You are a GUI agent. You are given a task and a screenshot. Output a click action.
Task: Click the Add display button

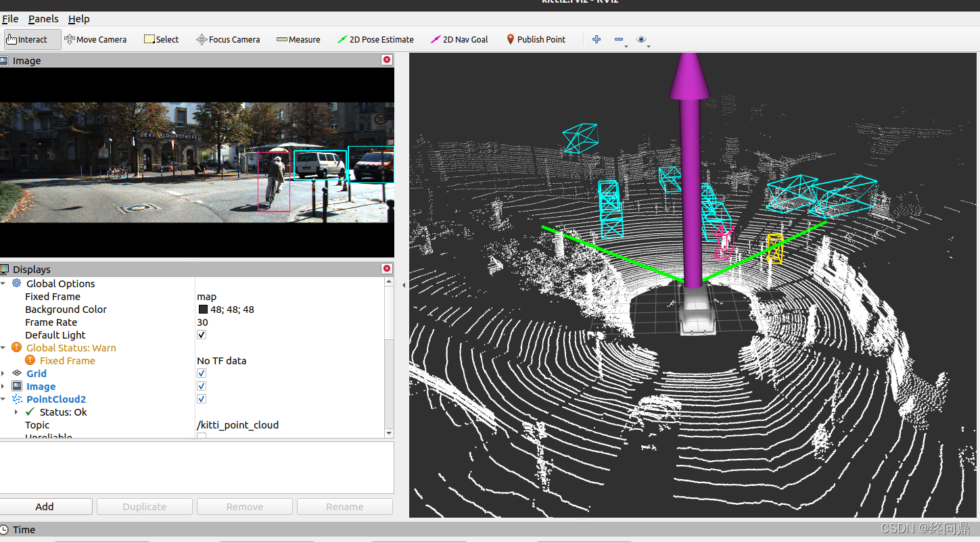tap(45, 506)
